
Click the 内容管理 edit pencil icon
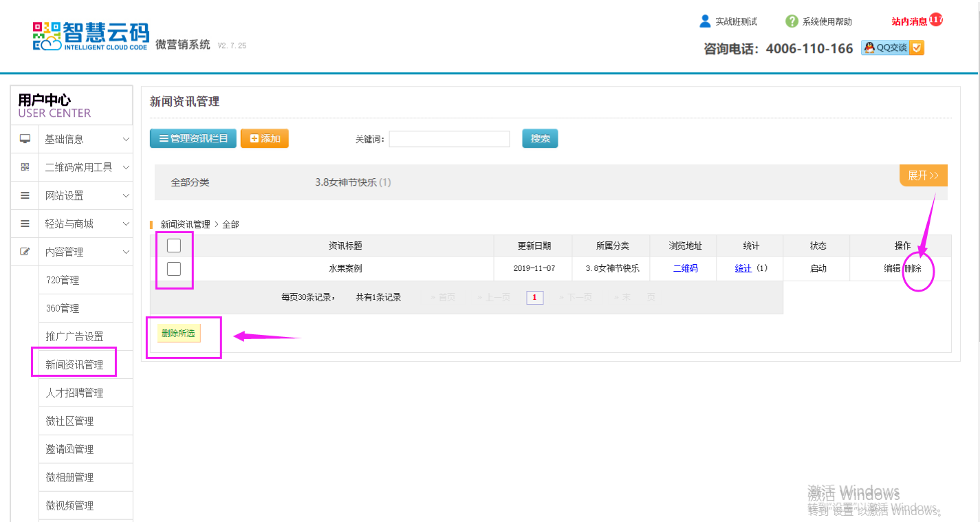(25, 252)
